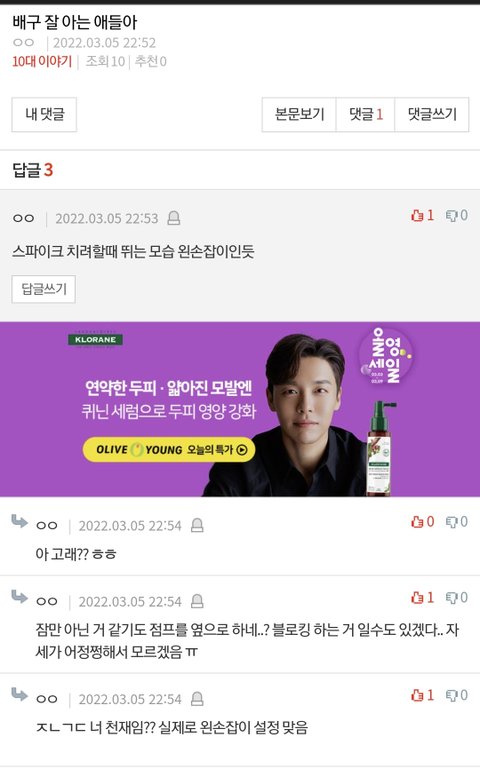Open 댓글쓰기 to write a comment
This screenshot has width=480, height=769.
point(432,114)
